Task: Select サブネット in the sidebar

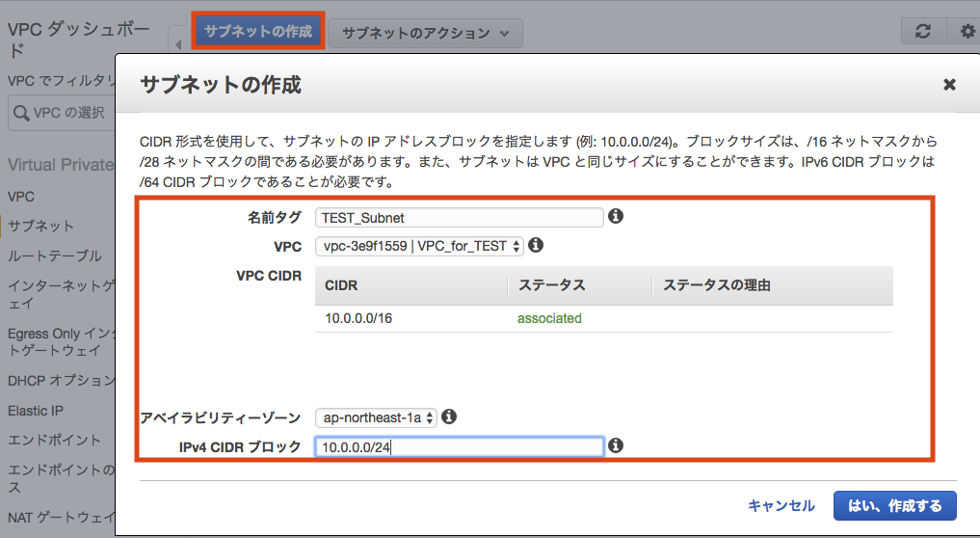Action: click(40, 226)
